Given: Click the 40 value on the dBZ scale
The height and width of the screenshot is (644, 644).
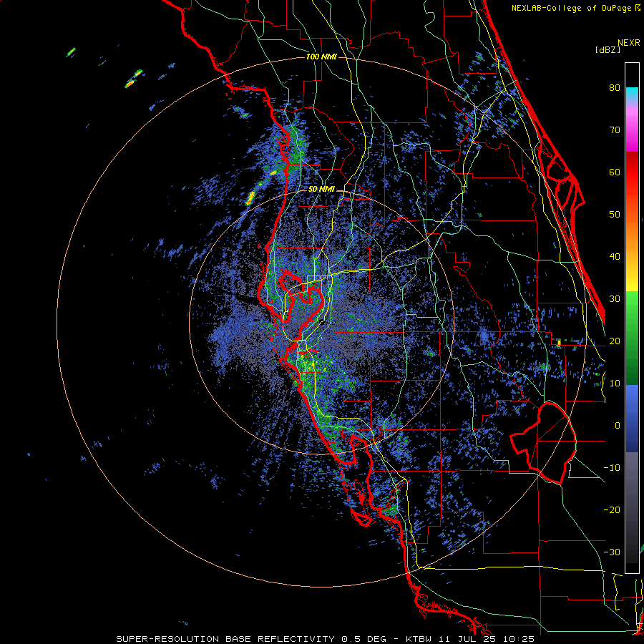Looking at the screenshot, I should click(615, 257).
